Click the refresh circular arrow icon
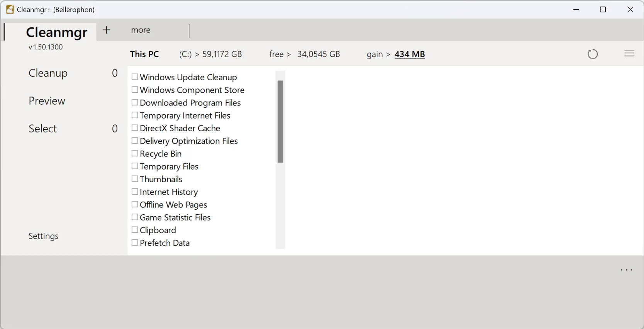Image resolution: width=644 pixels, height=329 pixels. tap(593, 54)
